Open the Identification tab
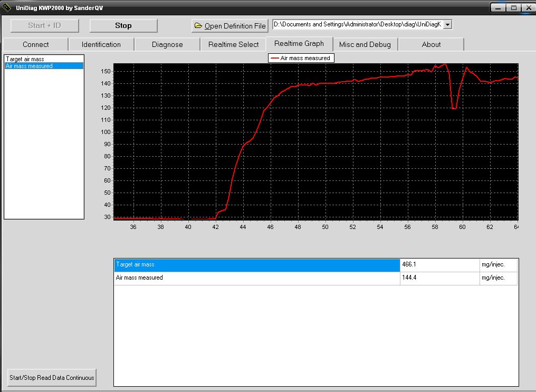This screenshot has width=536, height=392. coord(101,45)
